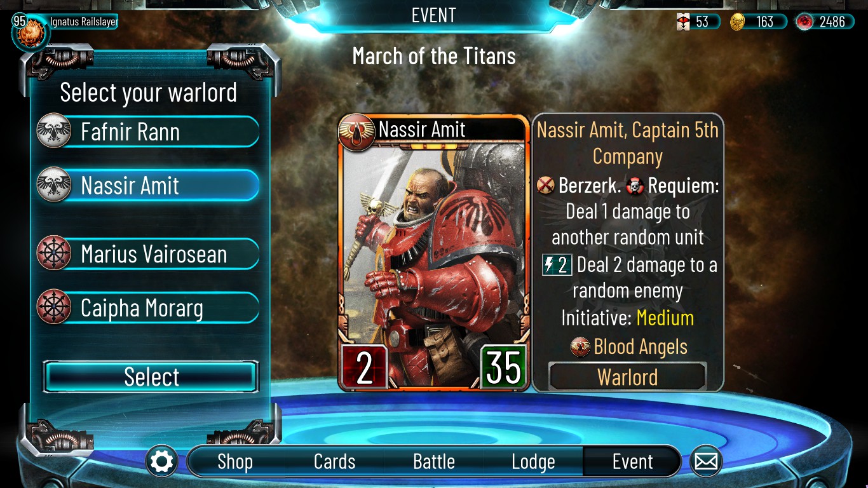Click the gold skull coin currency icon
The width and height of the screenshot is (868, 488).
click(737, 22)
